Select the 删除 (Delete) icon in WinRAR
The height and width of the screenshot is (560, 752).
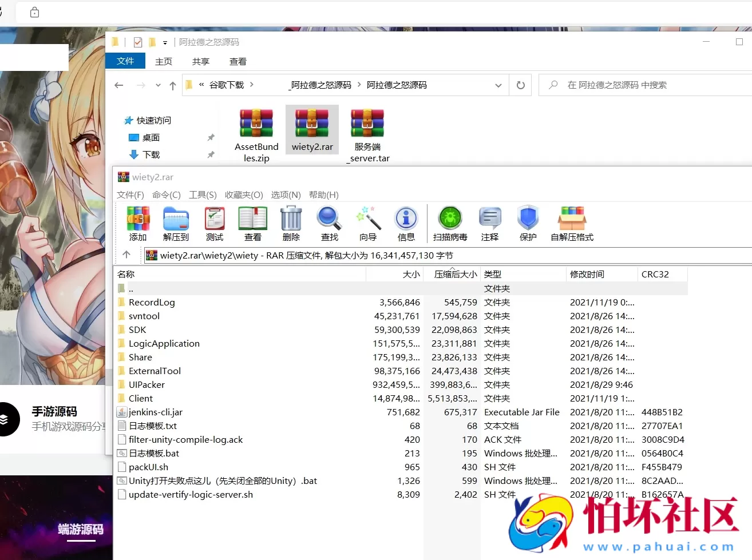(x=291, y=223)
